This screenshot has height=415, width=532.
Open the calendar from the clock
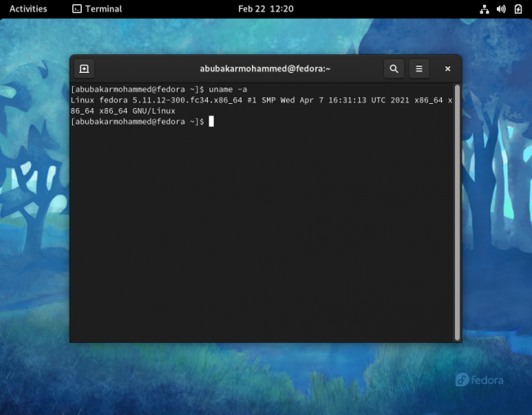[266, 9]
